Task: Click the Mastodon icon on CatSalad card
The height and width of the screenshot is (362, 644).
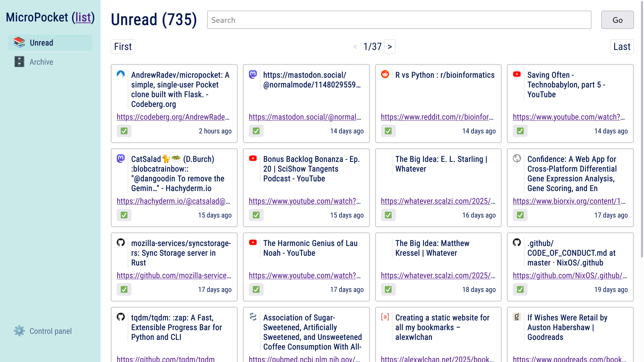Action: tap(121, 158)
